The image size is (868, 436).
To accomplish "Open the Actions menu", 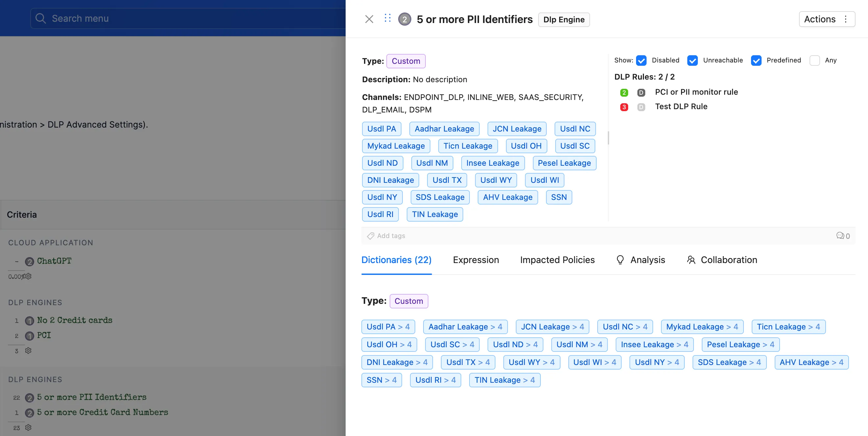I will (827, 19).
